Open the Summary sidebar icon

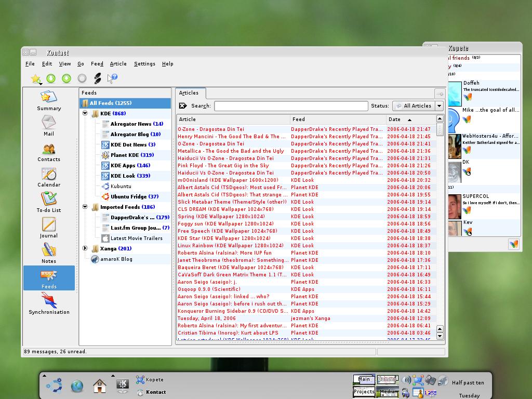point(49,100)
